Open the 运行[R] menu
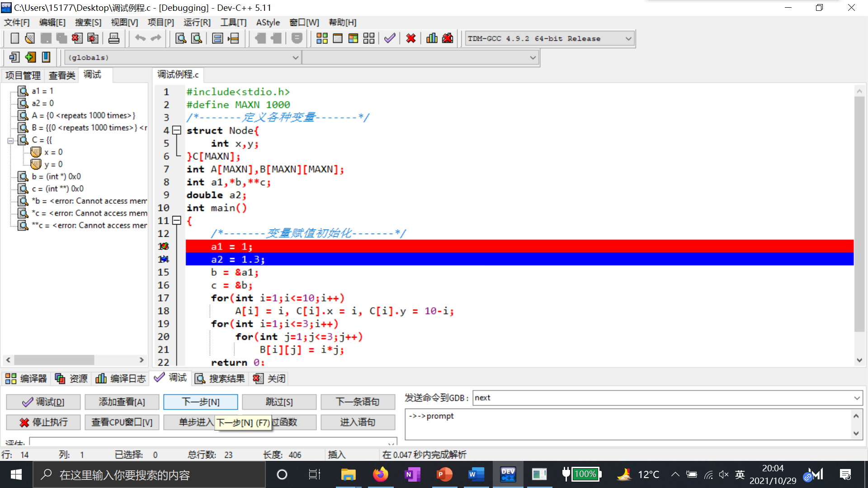The height and width of the screenshot is (488, 868). [x=197, y=22]
